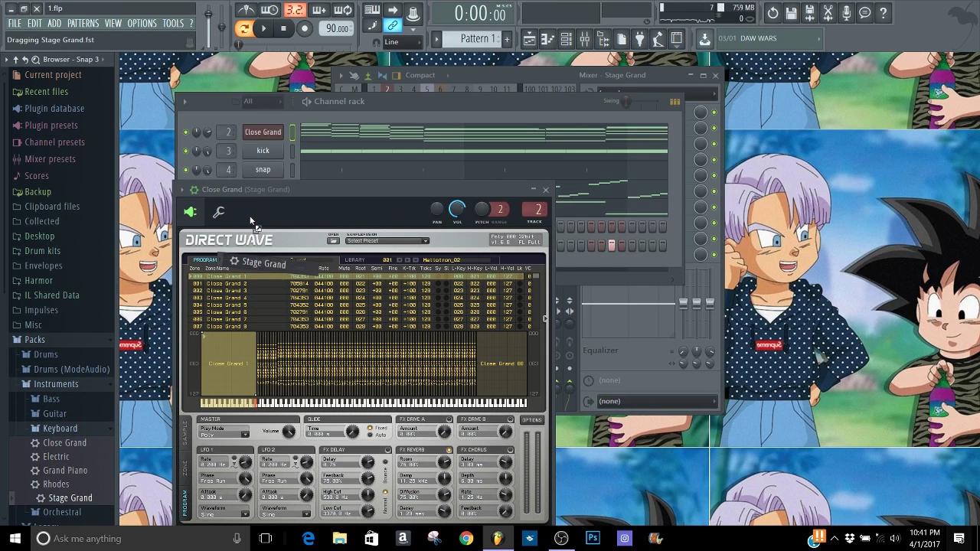Open the EDIT menu
The height and width of the screenshot is (551, 980).
pos(34,24)
